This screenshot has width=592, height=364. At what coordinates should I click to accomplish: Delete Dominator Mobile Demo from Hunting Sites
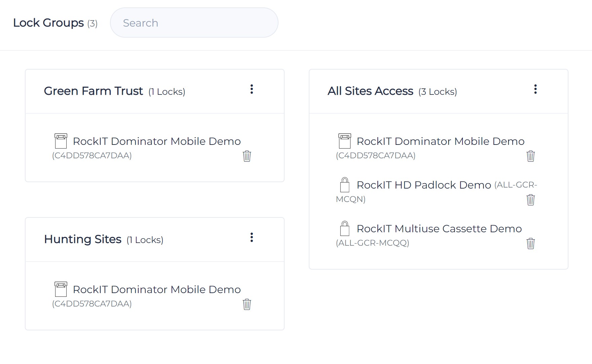247,304
